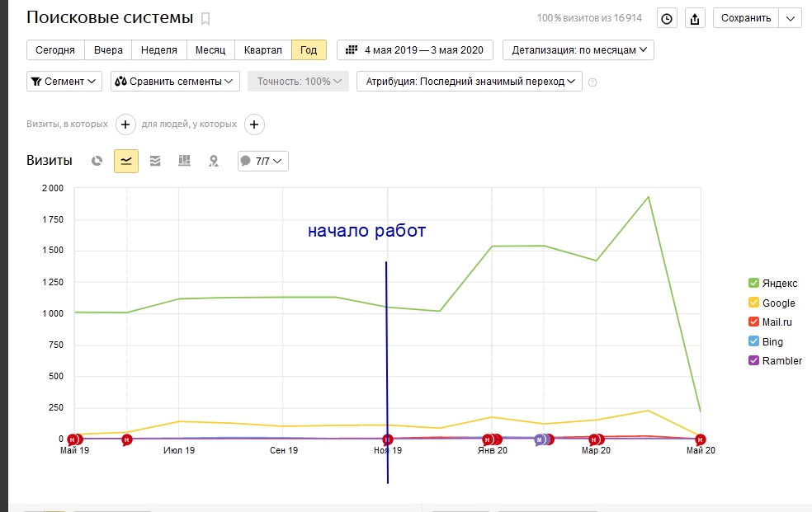Bookmark the Поисковые системы report
The height and width of the screenshot is (512, 812).
pos(205,19)
